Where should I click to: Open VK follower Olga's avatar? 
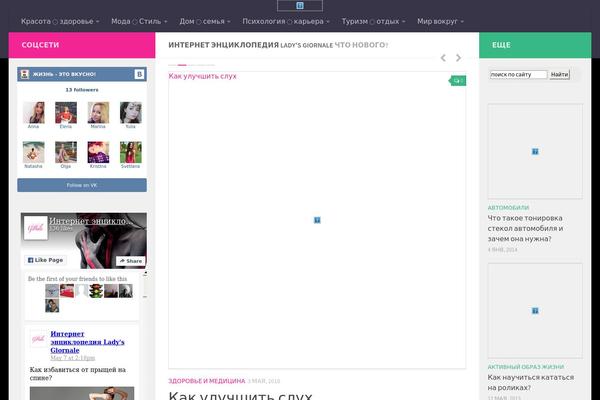pyautogui.click(x=66, y=152)
